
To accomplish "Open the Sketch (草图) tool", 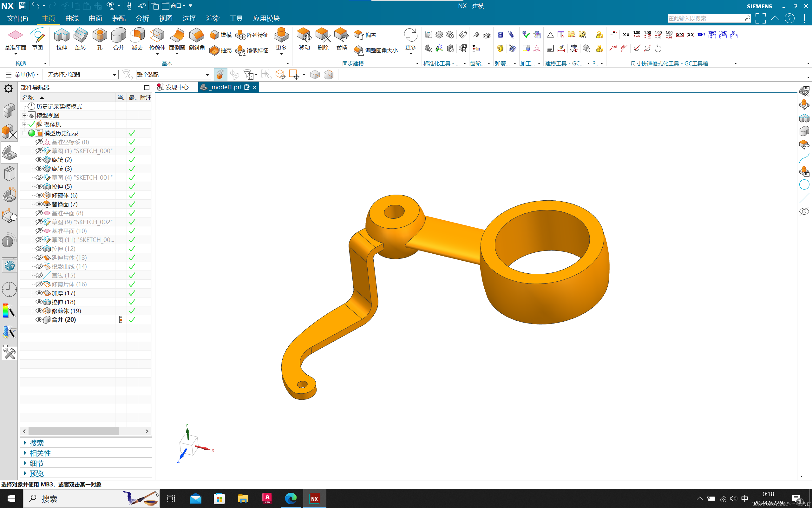I will point(37,39).
